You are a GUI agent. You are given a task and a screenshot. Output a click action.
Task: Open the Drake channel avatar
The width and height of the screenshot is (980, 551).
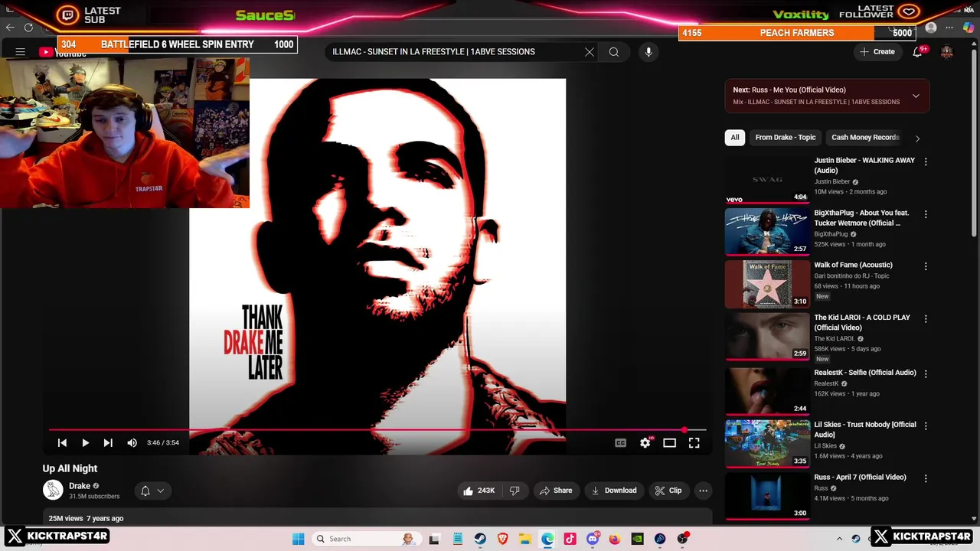click(x=53, y=491)
